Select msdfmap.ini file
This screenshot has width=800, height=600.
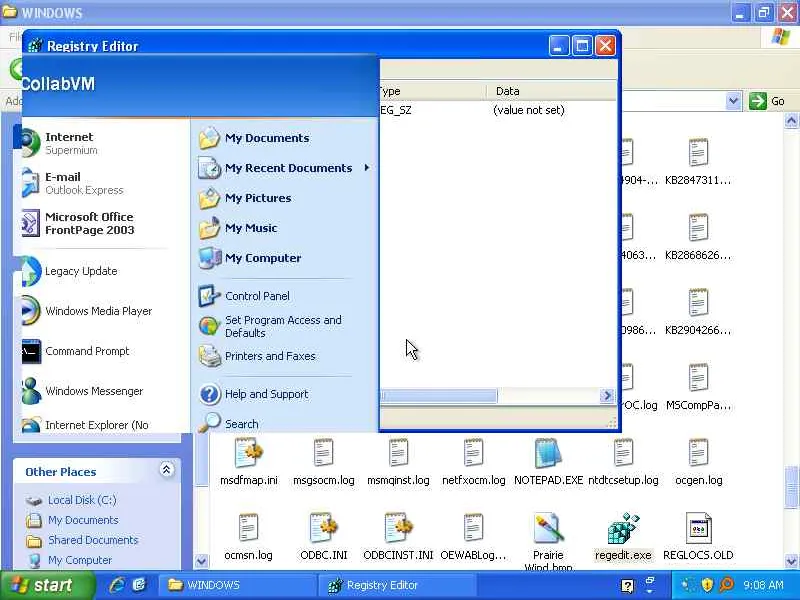(x=249, y=462)
